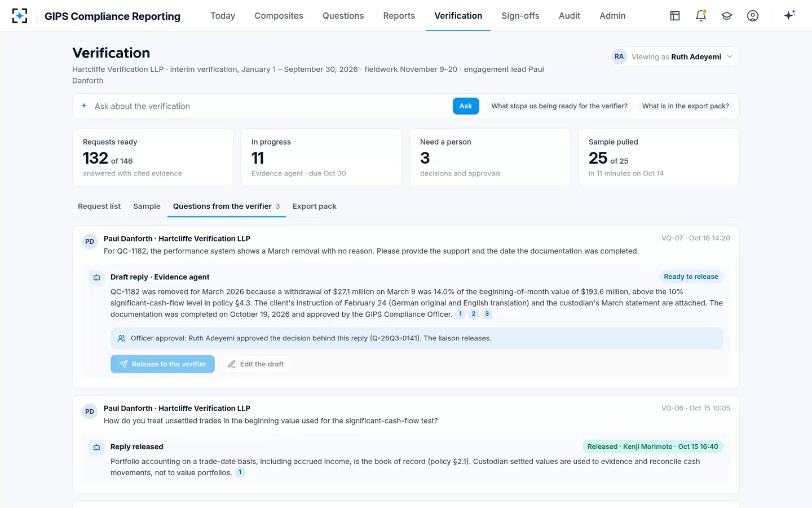Open citation 2 in the QC-1182 draft reply
The width and height of the screenshot is (812, 508).
click(474, 314)
